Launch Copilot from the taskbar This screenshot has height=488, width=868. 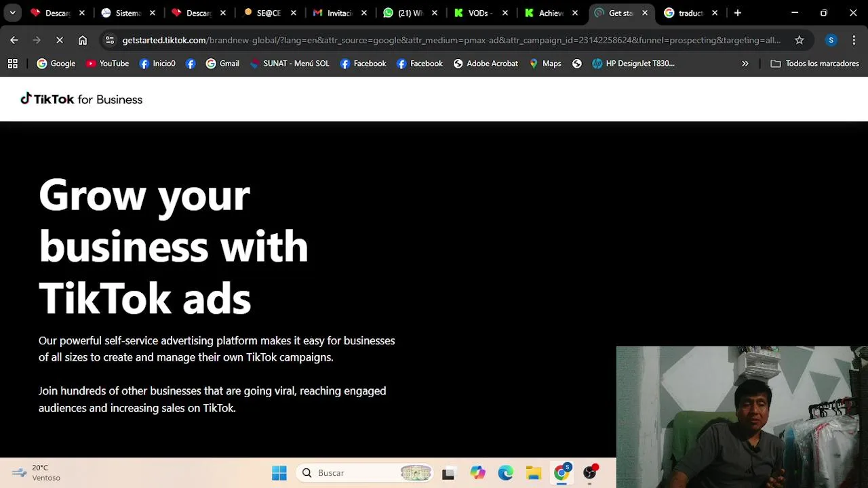pyautogui.click(x=477, y=472)
